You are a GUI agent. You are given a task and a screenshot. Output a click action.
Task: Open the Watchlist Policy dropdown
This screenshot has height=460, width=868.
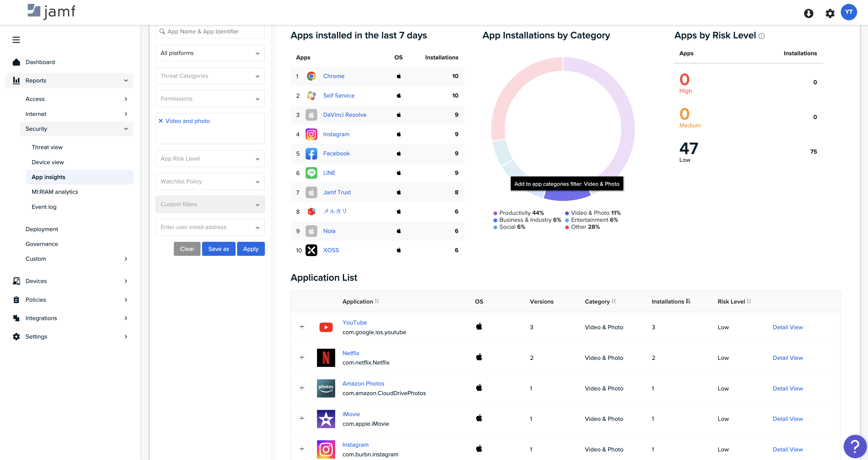coord(210,181)
